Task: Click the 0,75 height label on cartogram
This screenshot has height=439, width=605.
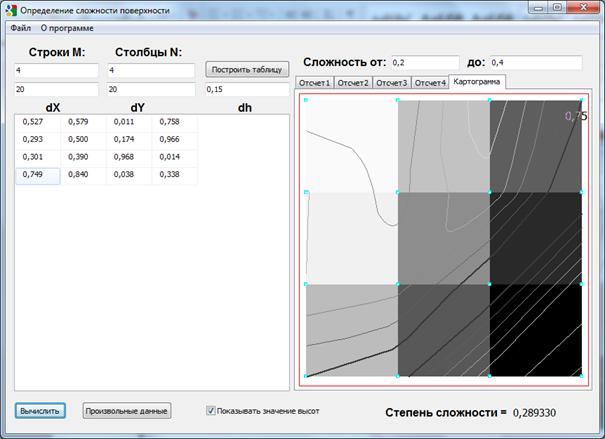Action: click(576, 116)
